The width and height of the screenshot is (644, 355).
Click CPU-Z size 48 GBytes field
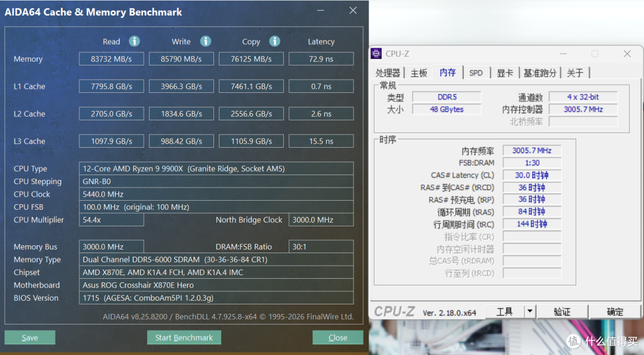(447, 109)
